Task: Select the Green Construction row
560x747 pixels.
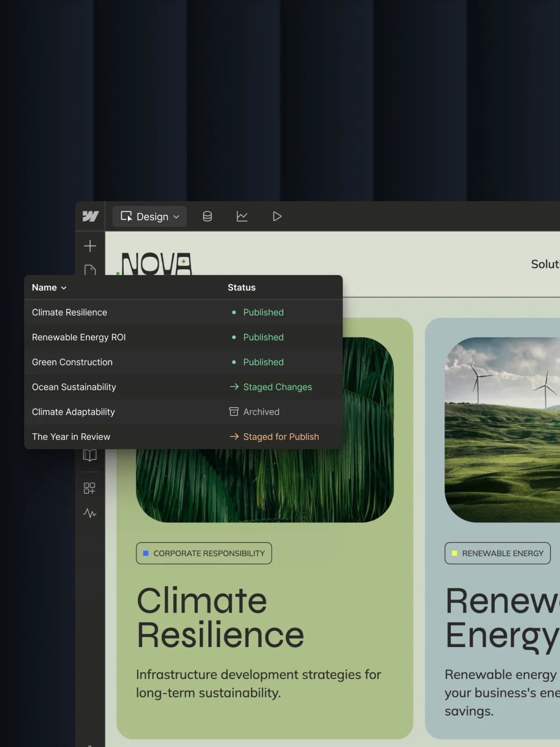Action: [183, 362]
